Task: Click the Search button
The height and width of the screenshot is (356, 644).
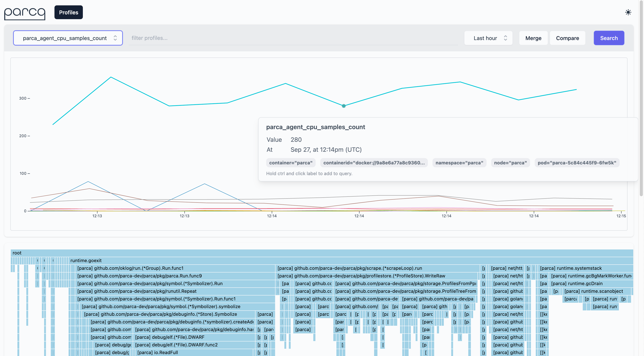Action: pyautogui.click(x=609, y=38)
